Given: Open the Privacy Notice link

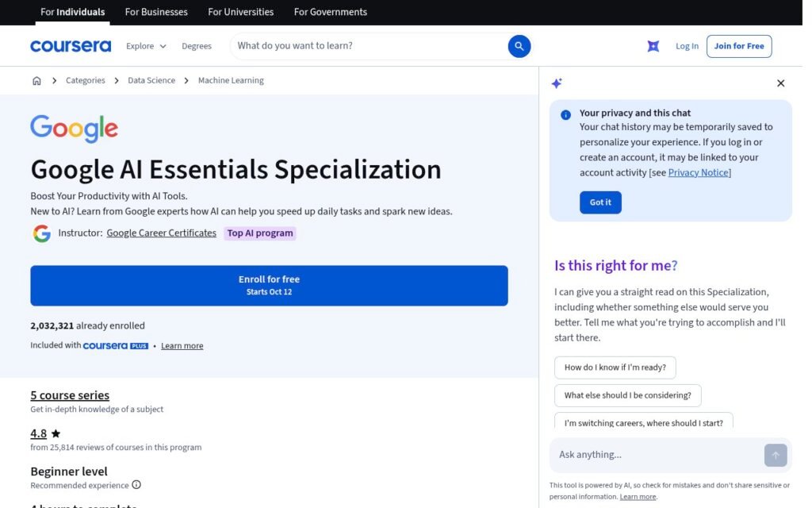Looking at the screenshot, I should coord(698,172).
